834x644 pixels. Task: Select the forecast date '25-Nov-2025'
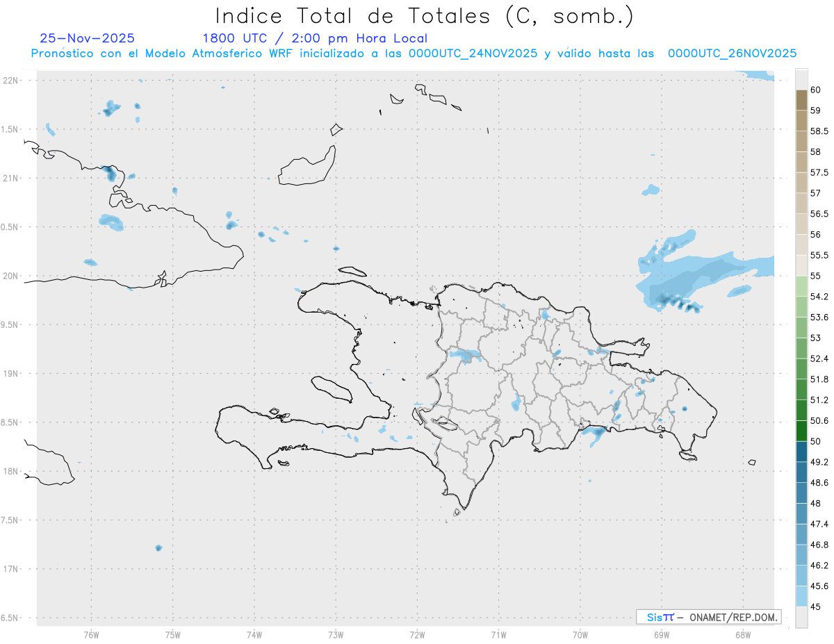(x=87, y=38)
